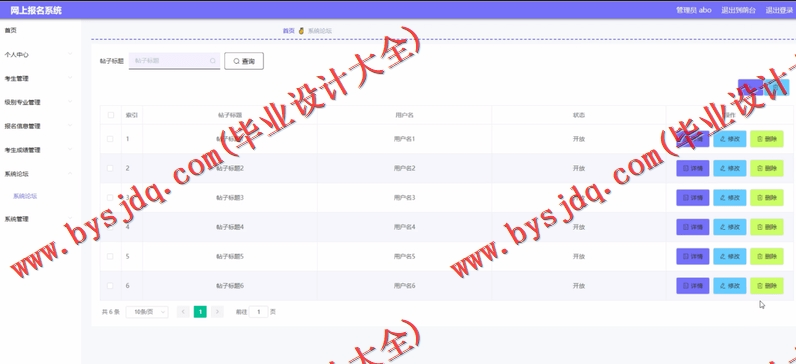Click 修改 for 用户名4 row
This screenshot has height=364, width=796.
point(729,227)
